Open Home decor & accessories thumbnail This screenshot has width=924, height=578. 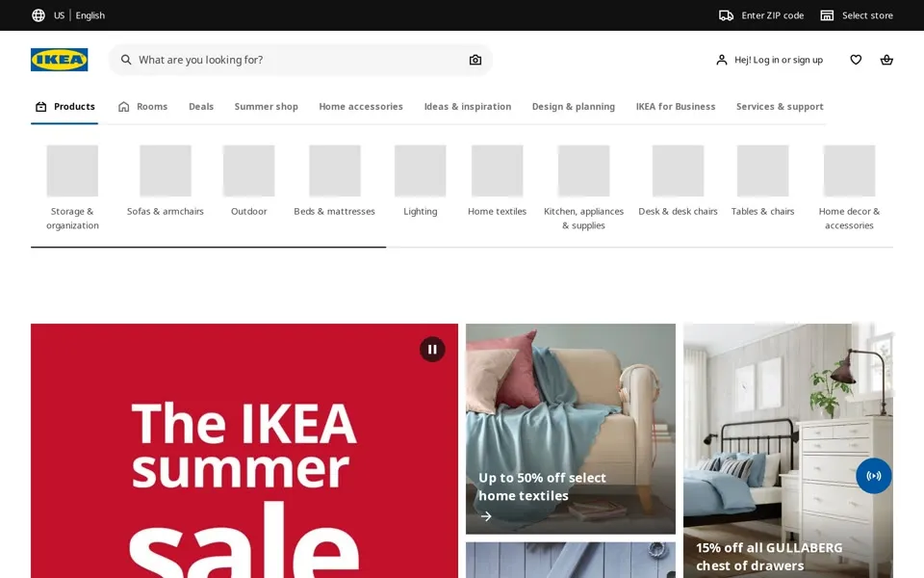(x=849, y=171)
